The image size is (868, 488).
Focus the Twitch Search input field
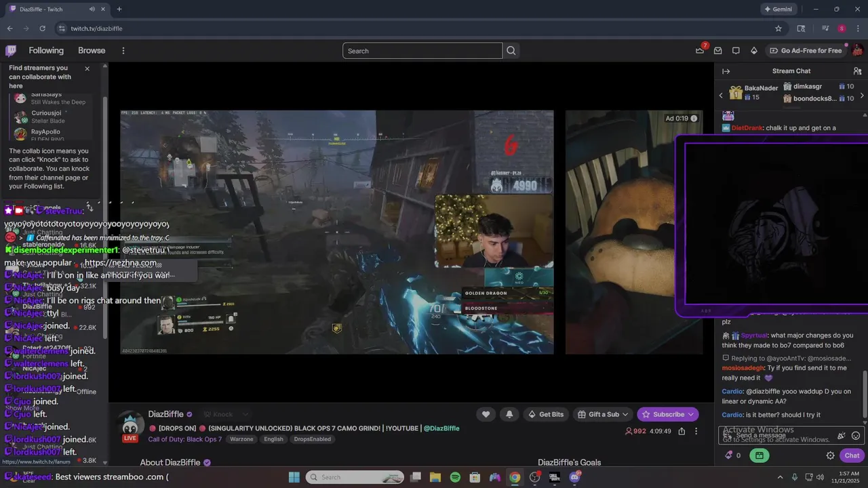click(x=422, y=51)
